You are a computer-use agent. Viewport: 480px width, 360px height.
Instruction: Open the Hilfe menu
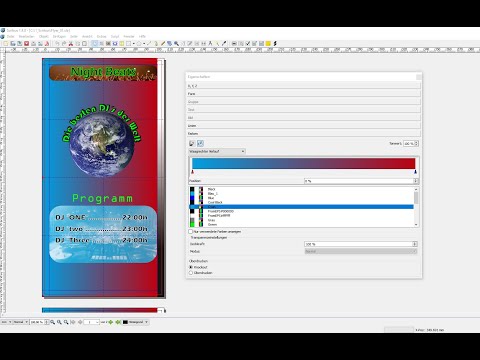pyautogui.click(x=142, y=36)
